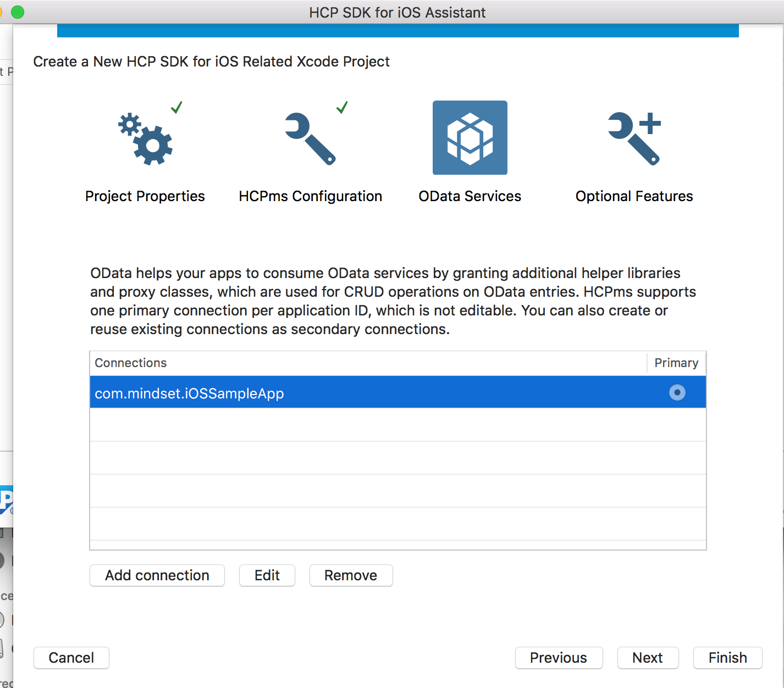784x688 pixels.
Task: Click the Optional Features step label
Action: click(634, 196)
